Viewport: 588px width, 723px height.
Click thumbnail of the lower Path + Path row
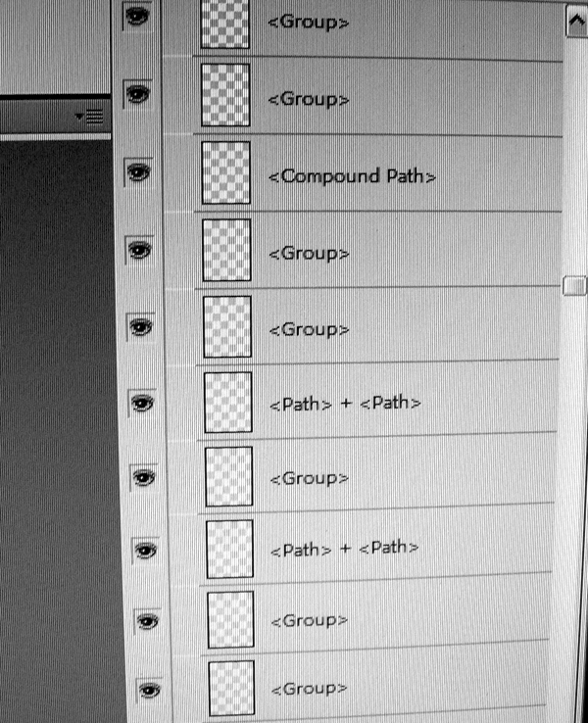tap(229, 549)
